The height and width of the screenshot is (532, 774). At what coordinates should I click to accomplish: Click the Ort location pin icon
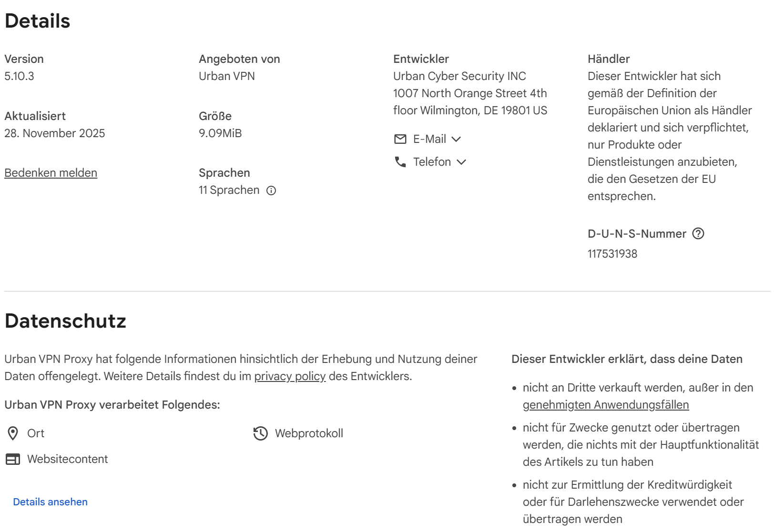coord(13,433)
